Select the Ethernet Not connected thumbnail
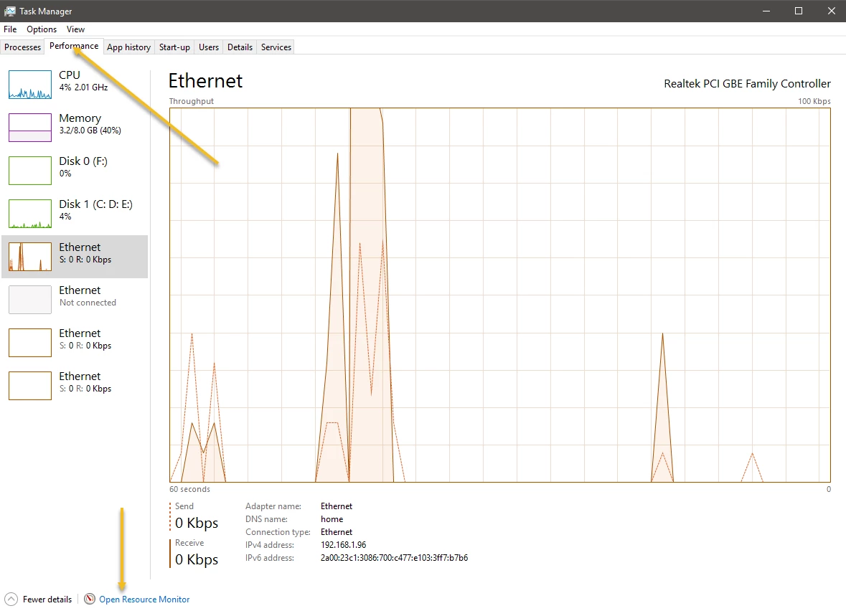Viewport: 846px width, 616px height. [x=30, y=300]
